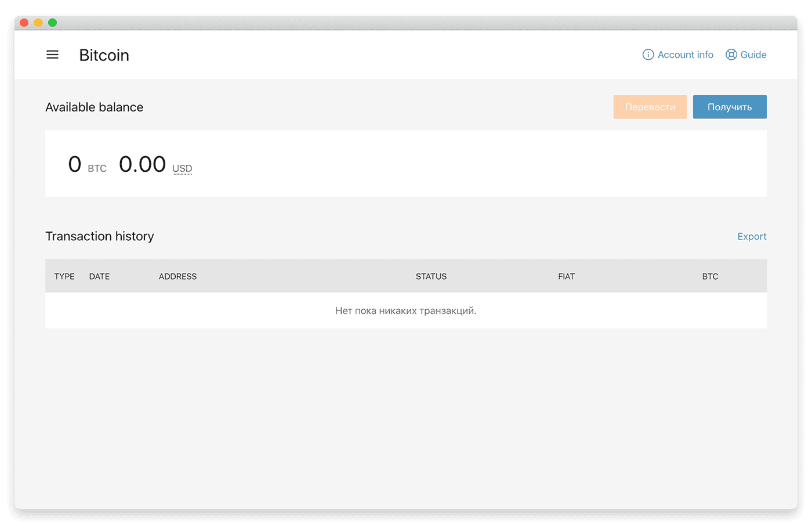Close the window with red button
This screenshot has width=812, height=524.
tap(24, 23)
